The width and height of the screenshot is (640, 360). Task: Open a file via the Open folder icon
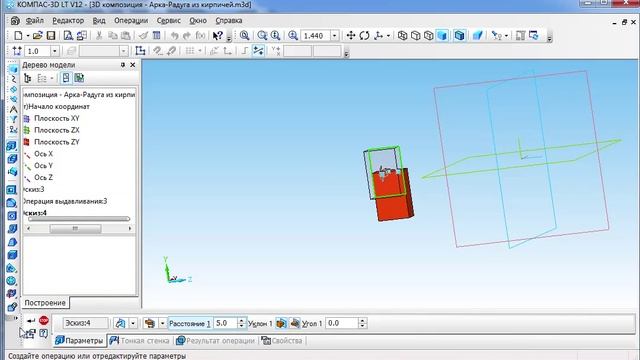coord(38,36)
